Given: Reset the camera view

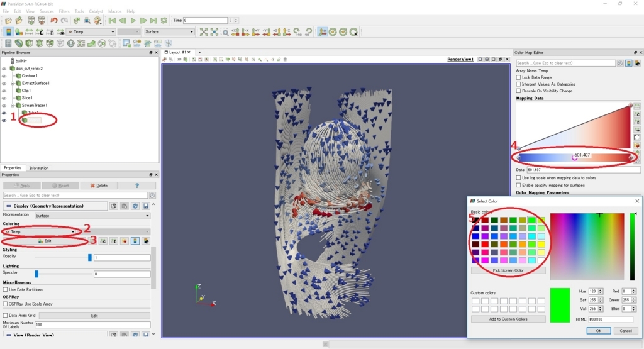Looking at the screenshot, I should [204, 31].
